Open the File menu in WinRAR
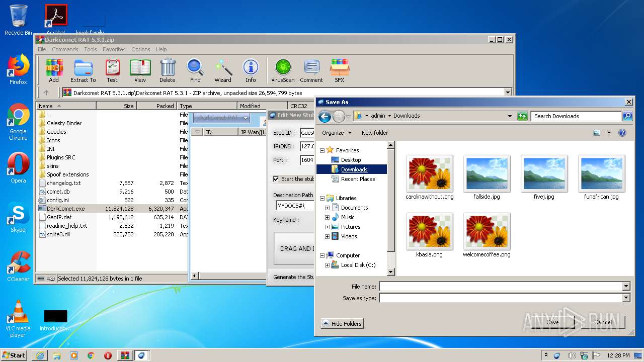 [x=42, y=49]
